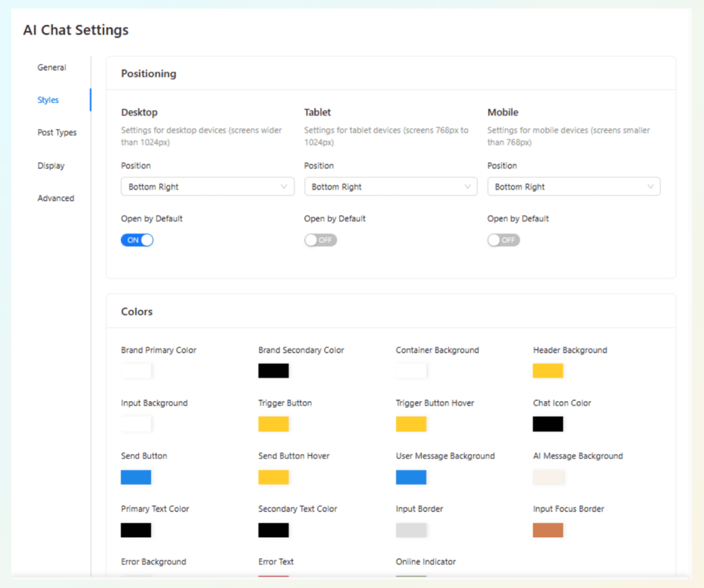Open the Chat Icon Color picker
The image size is (704, 588).
[x=547, y=424]
